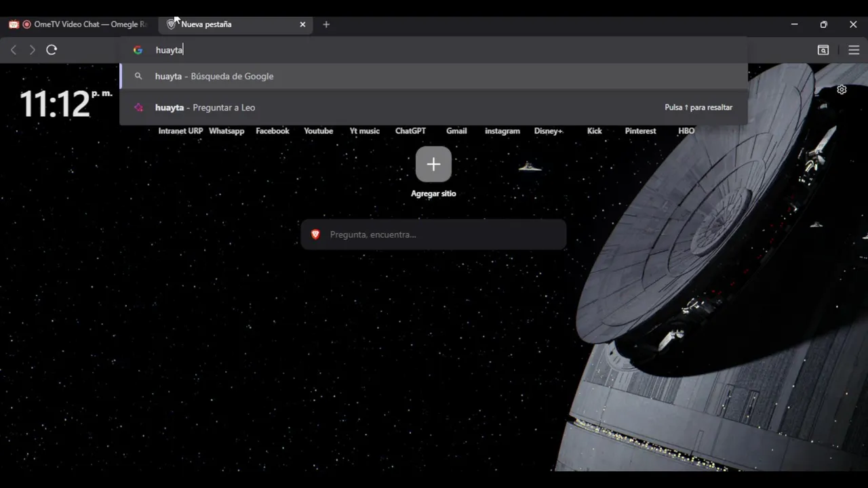Open the instagram shortcut
This screenshot has width=868, height=488.
click(x=502, y=131)
